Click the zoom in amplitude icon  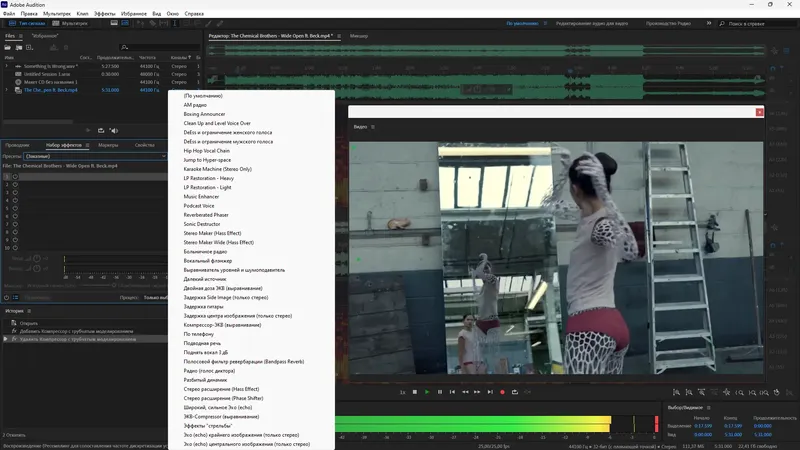click(677, 392)
